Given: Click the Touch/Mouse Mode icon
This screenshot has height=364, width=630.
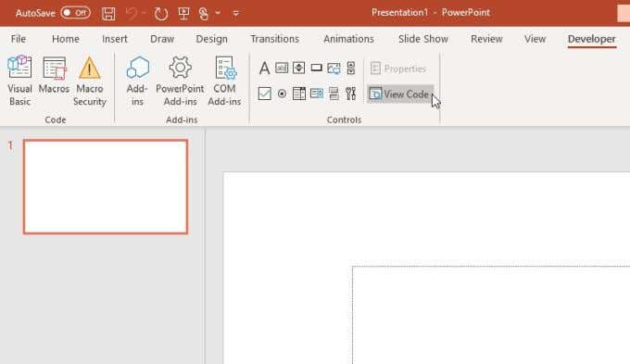Looking at the screenshot, I should point(204,14).
